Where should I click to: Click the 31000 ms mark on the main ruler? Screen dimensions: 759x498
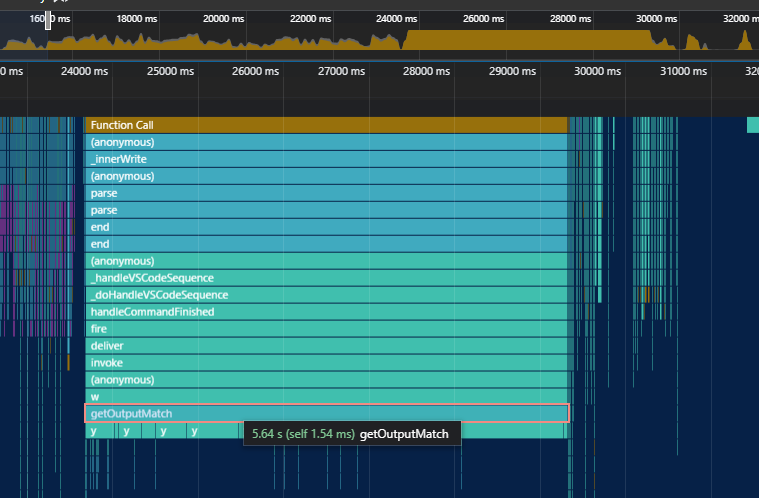(683, 71)
